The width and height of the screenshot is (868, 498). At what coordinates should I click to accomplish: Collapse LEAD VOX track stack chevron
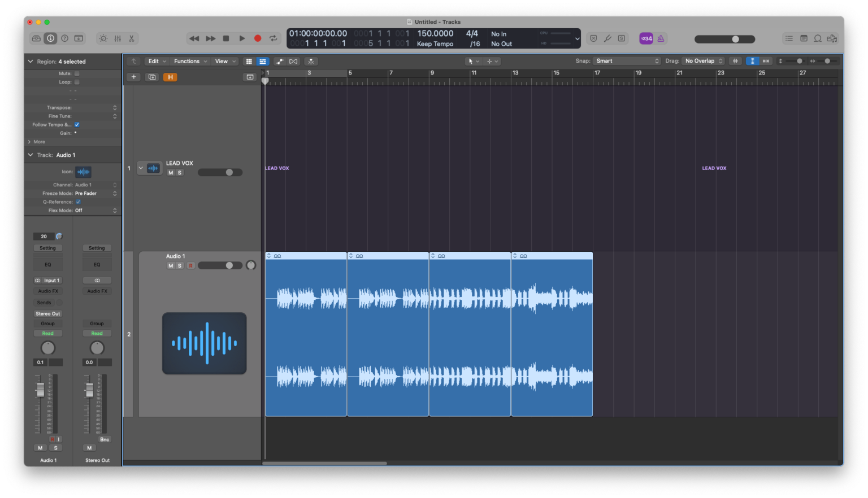click(141, 168)
